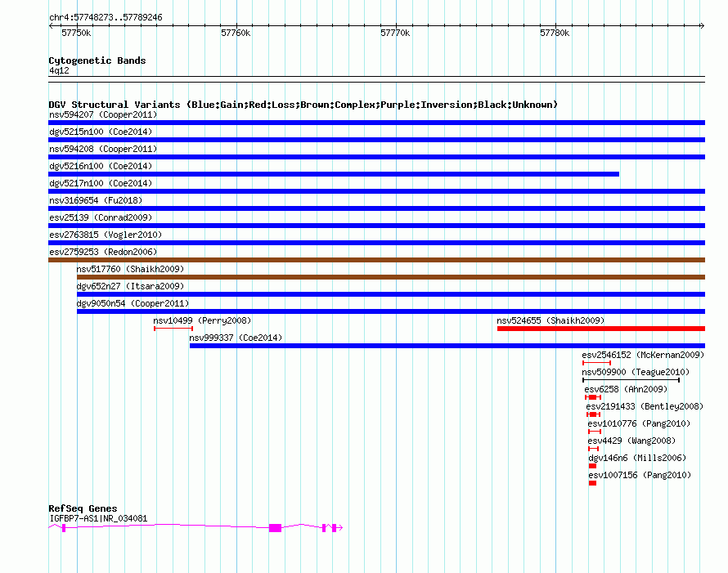
Task: Select the nsv999337 (Coe2014) label
Action: click(236, 338)
